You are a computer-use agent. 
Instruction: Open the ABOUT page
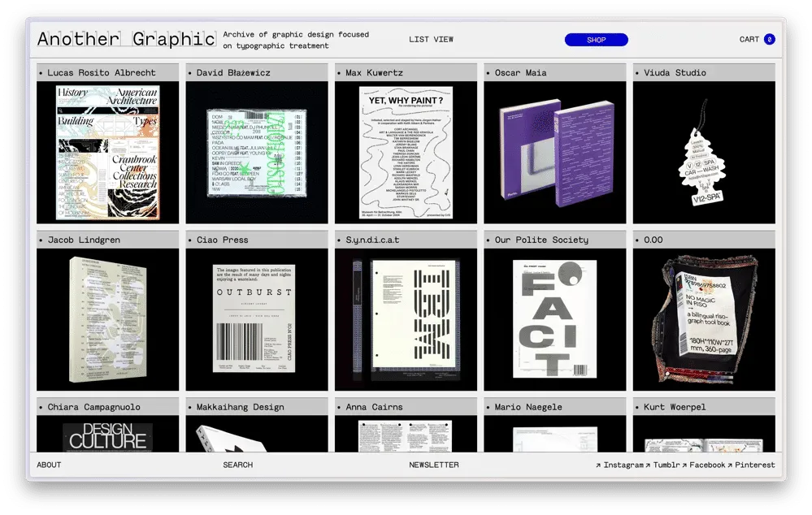pos(49,465)
